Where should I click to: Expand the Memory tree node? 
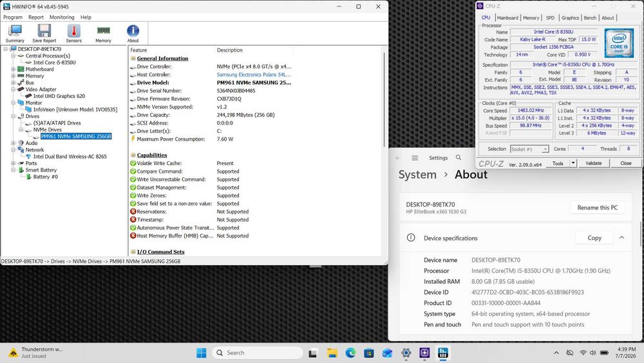point(13,75)
